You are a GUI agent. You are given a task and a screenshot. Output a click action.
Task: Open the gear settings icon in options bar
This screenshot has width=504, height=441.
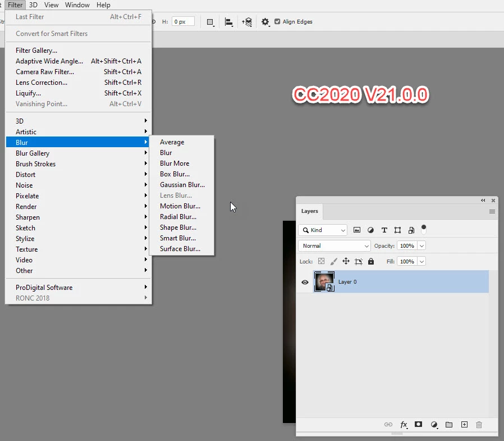(x=265, y=22)
